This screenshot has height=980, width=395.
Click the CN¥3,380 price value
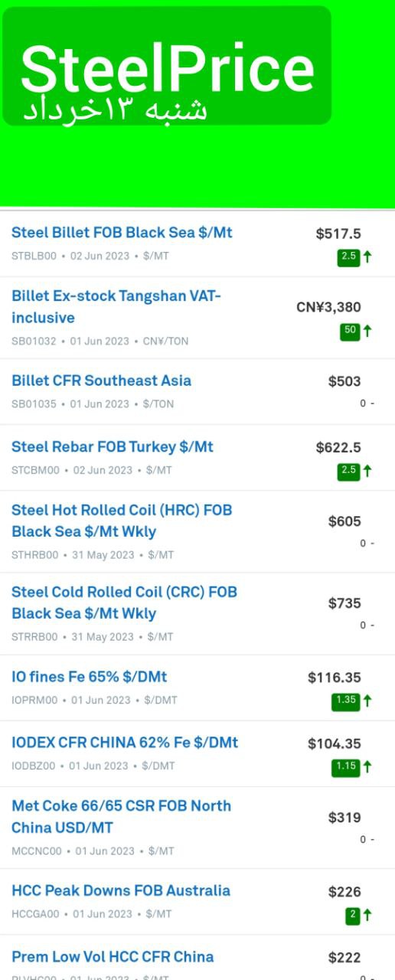point(329,308)
